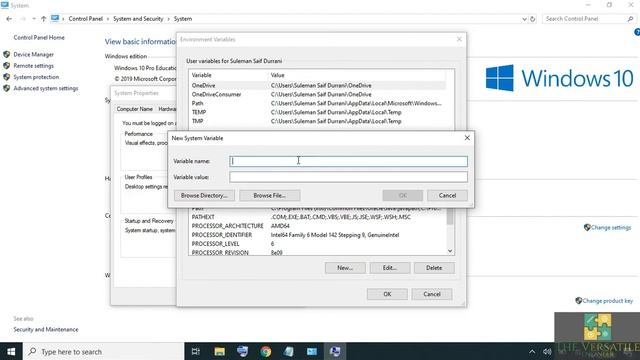Select the Path user variable row
Screen dimensions: 640x360
pyautogui.click(x=318, y=103)
